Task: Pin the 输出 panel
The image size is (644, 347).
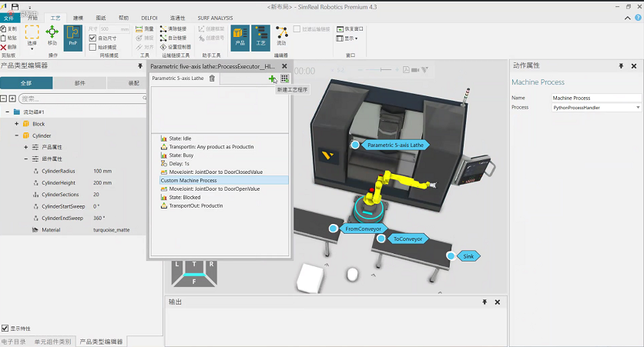Action: [485, 302]
